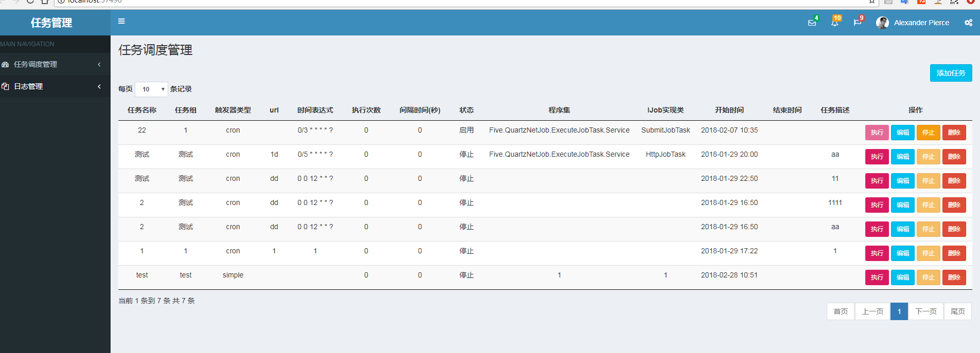The width and height of the screenshot is (980, 353).
Task: Open the control sidebar gears icon
Action: pyautogui.click(x=968, y=23)
